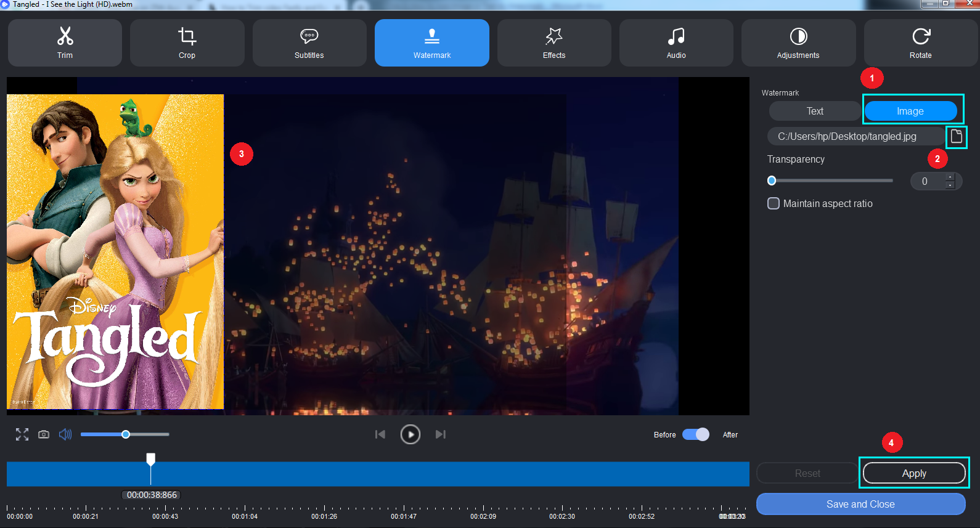Click the volume slider handle
The width and height of the screenshot is (980, 528).
pos(126,434)
